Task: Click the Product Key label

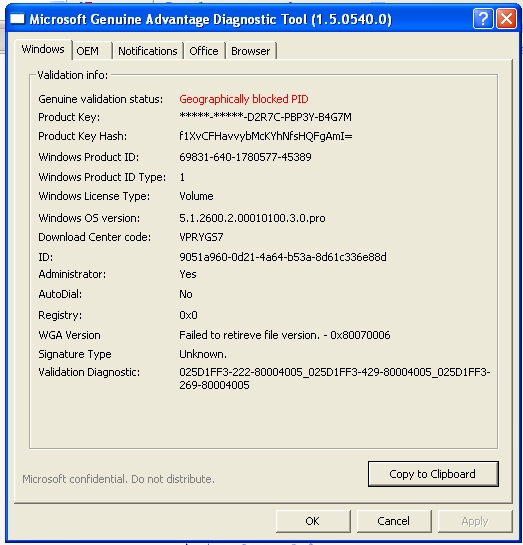Action: (x=69, y=117)
